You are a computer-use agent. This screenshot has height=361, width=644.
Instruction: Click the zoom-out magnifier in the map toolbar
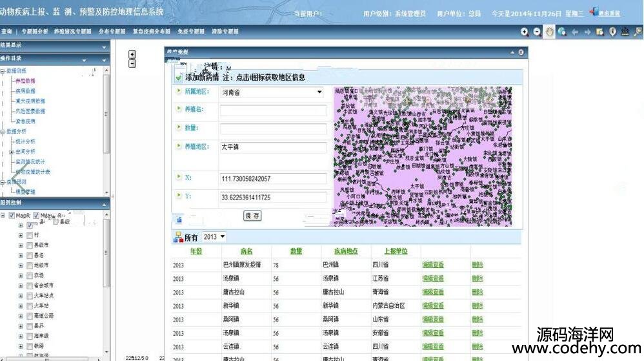click(537, 32)
